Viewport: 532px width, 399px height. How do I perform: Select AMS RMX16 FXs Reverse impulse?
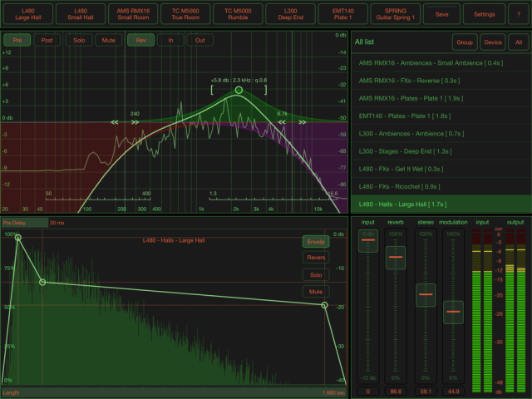point(441,81)
